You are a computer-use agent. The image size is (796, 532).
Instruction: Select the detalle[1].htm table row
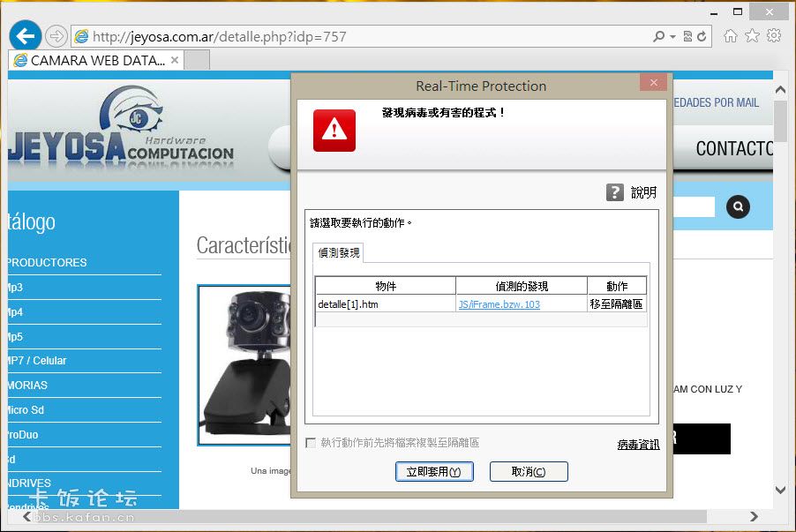[x=481, y=304]
